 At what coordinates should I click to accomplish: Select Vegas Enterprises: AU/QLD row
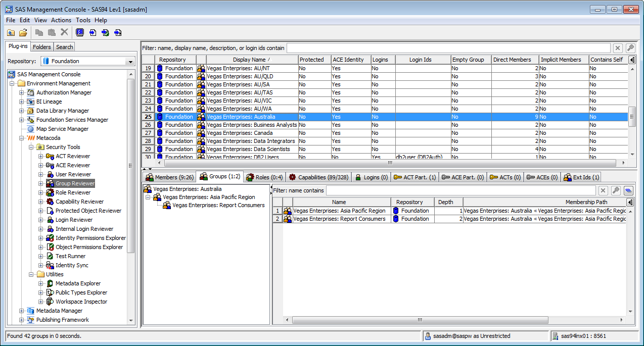385,76
